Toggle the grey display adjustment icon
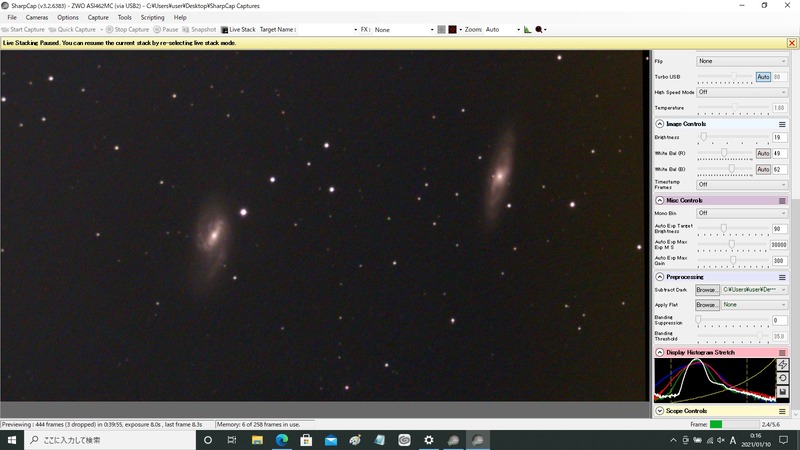The height and width of the screenshot is (450, 800). pyautogui.click(x=441, y=30)
